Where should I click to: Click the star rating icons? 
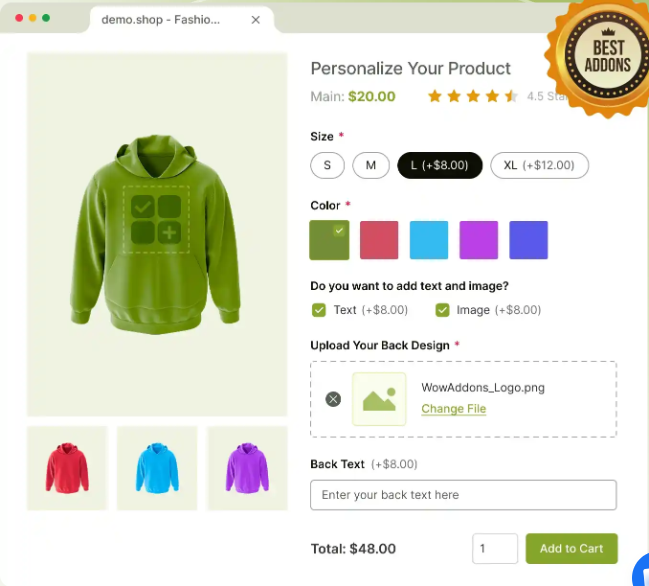coord(472,96)
